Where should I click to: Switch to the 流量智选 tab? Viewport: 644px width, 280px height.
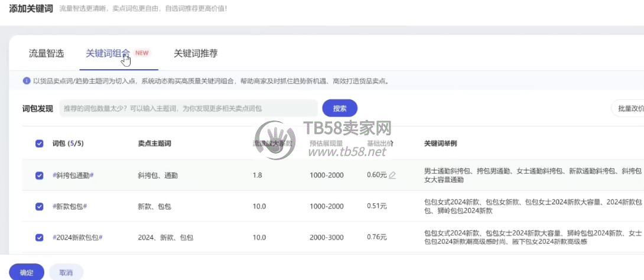pyautogui.click(x=47, y=53)
